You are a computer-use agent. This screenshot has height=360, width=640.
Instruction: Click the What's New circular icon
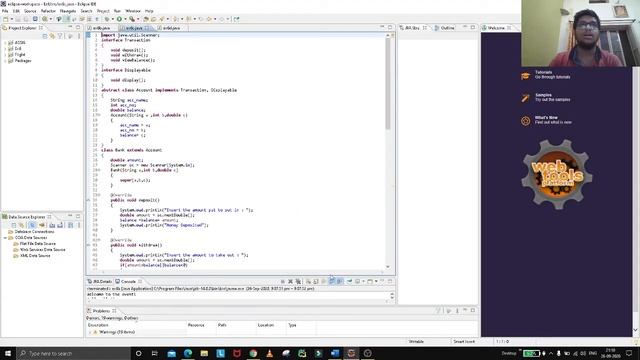(525, 121)
